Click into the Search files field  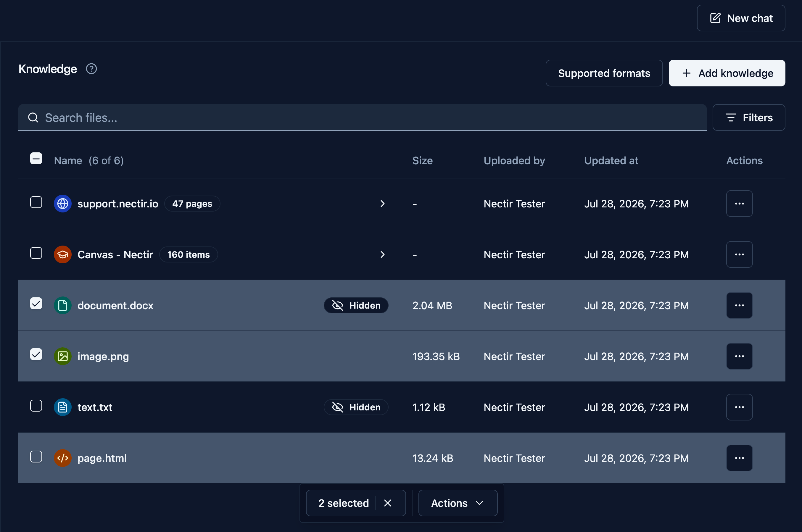[362, 118]
